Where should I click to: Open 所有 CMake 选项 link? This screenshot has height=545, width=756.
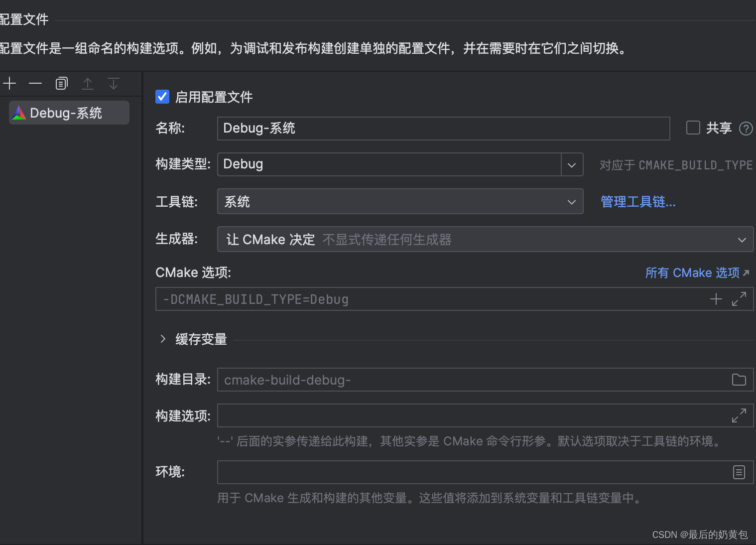pos(692,272)
